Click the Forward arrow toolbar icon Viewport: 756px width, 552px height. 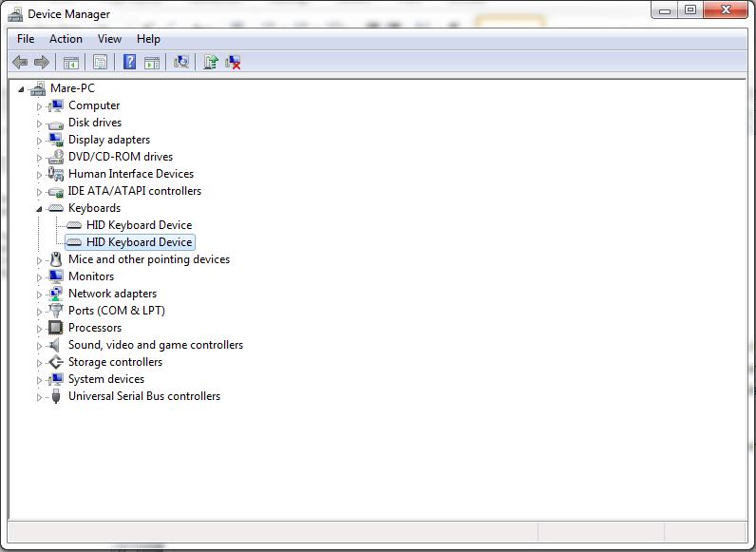42,63
